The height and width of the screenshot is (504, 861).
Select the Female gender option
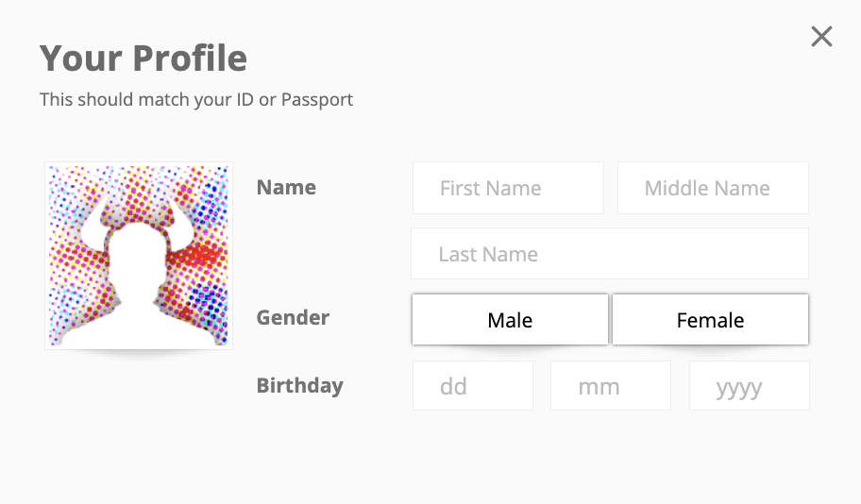click(710, 320)
